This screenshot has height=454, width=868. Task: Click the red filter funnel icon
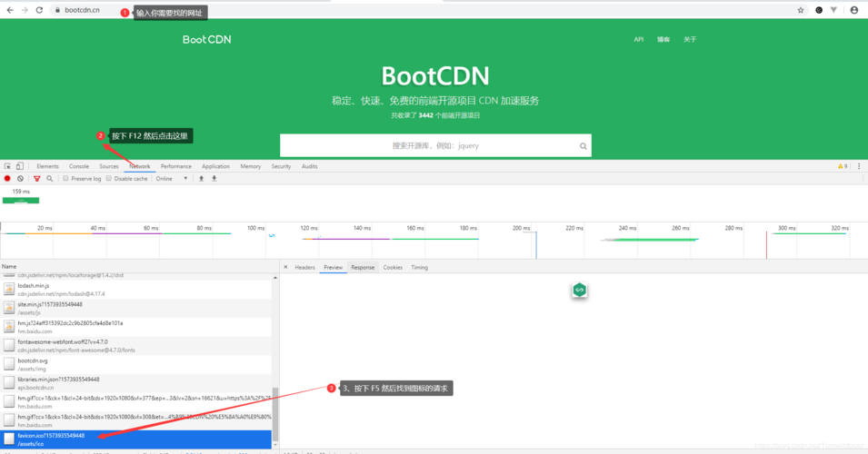pyautogui.click(x=36, y=179)
